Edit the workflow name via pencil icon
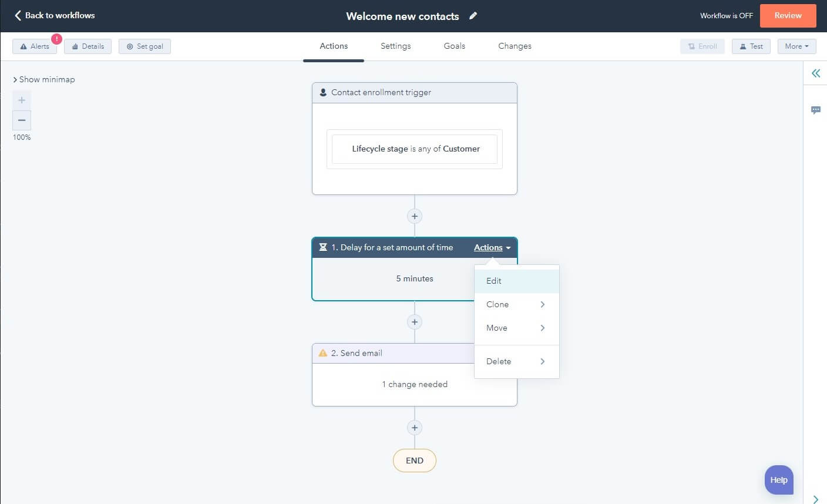Viewport: 827px width, 504px height. click(473, 16)
